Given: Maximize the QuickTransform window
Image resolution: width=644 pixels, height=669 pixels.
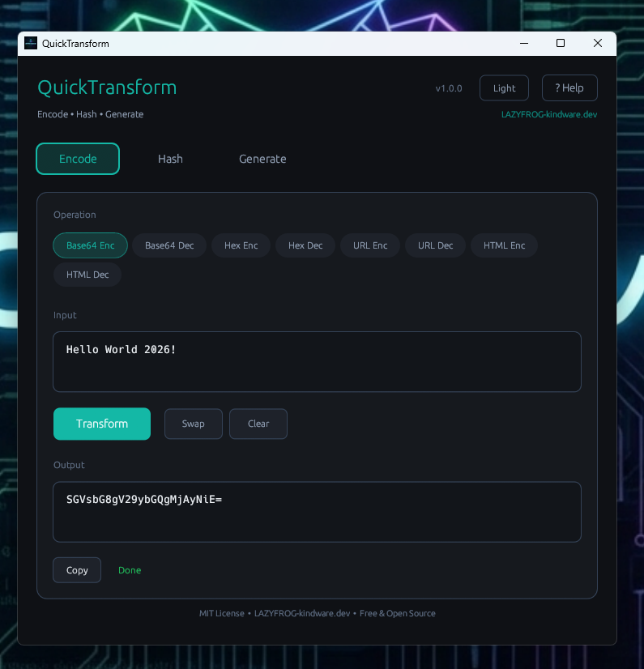Looking at the screenshot, I should click(x=561, y=43).
